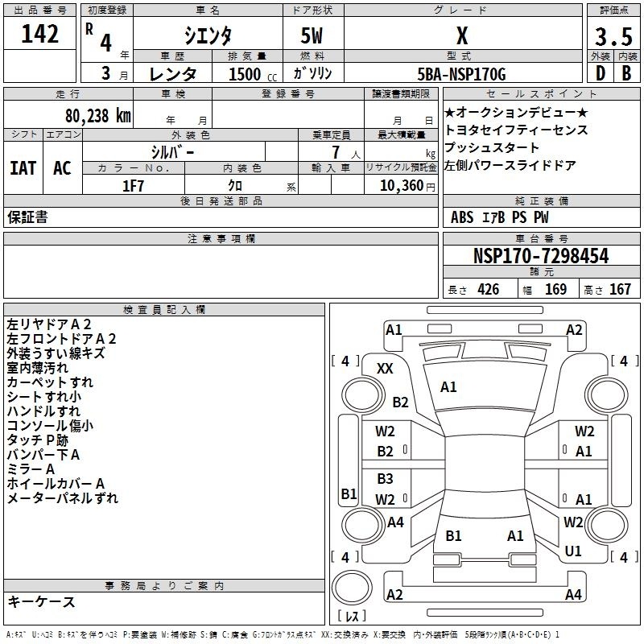Image resolution: width=644 pixels, height=644 pixels.
Task: Click the B1 mark on left side sill
Action: (349, 493)
